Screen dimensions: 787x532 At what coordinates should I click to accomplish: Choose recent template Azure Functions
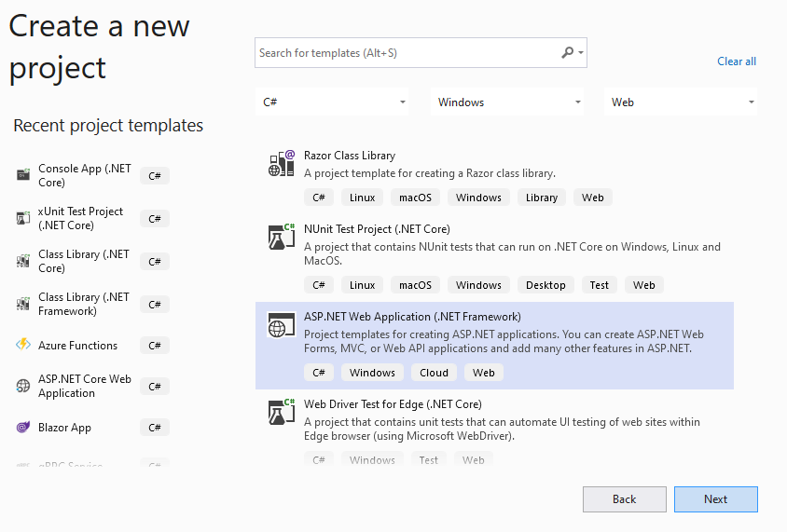(77, 346)
